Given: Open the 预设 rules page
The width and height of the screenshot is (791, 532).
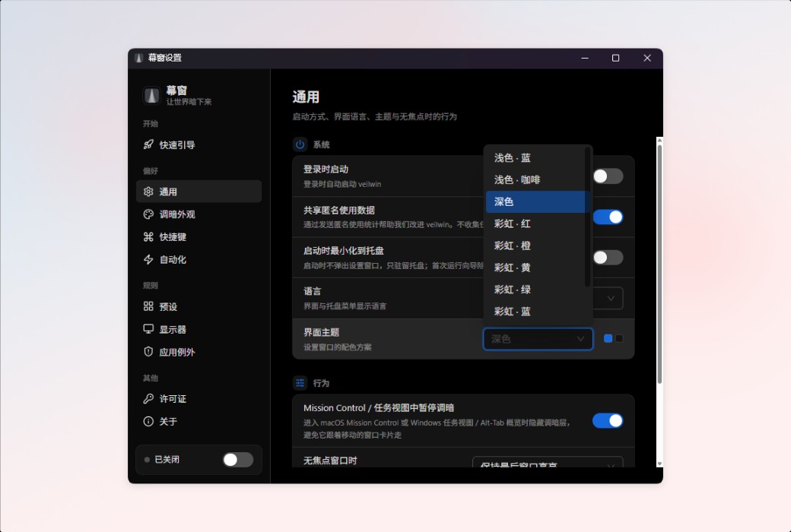Looking at the screenshot, I should (x=199, y=306).
